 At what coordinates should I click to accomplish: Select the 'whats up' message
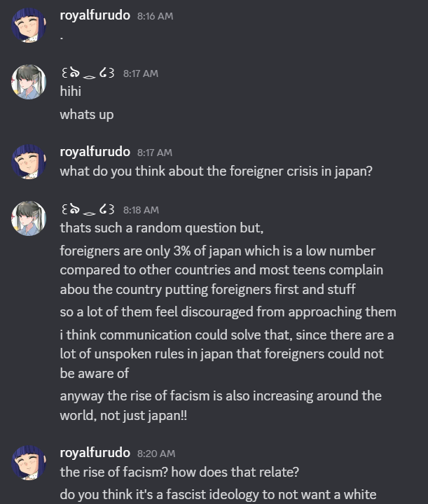87,114
